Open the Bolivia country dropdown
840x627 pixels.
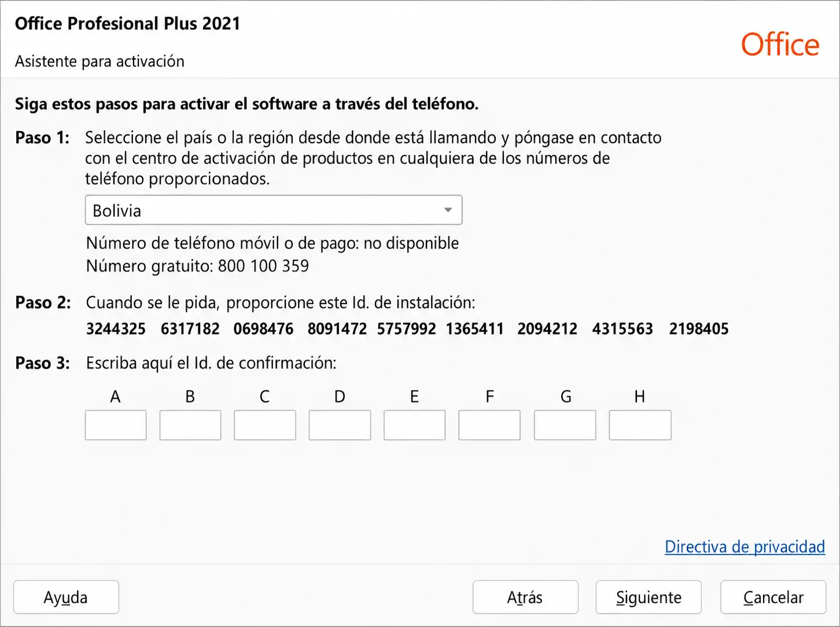(x=274, y=210)
